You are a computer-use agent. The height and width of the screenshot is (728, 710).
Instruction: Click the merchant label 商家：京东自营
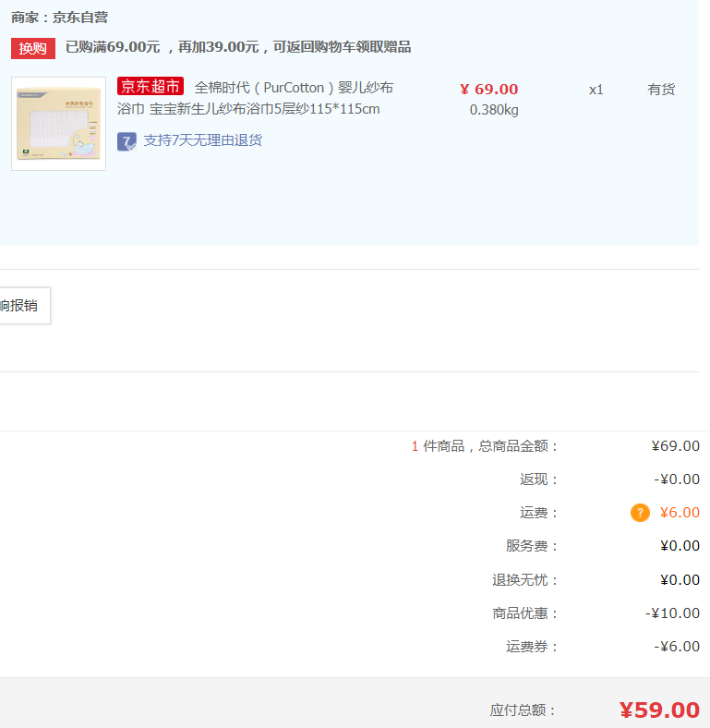[x=59, y=18]
